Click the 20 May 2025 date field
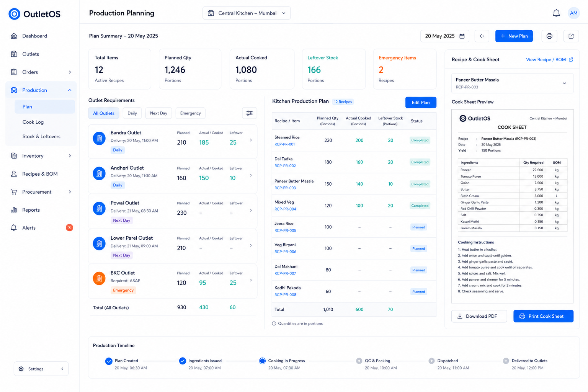 coord(445,36)
